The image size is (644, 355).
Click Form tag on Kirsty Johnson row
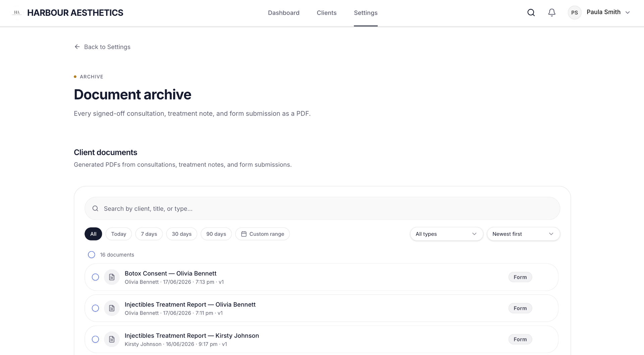[x=520, y=339]
